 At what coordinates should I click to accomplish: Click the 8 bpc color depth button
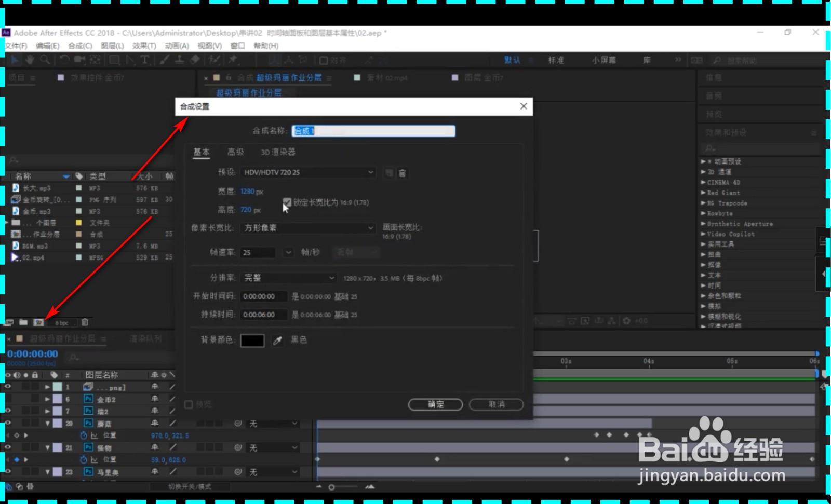coord(62,323)
